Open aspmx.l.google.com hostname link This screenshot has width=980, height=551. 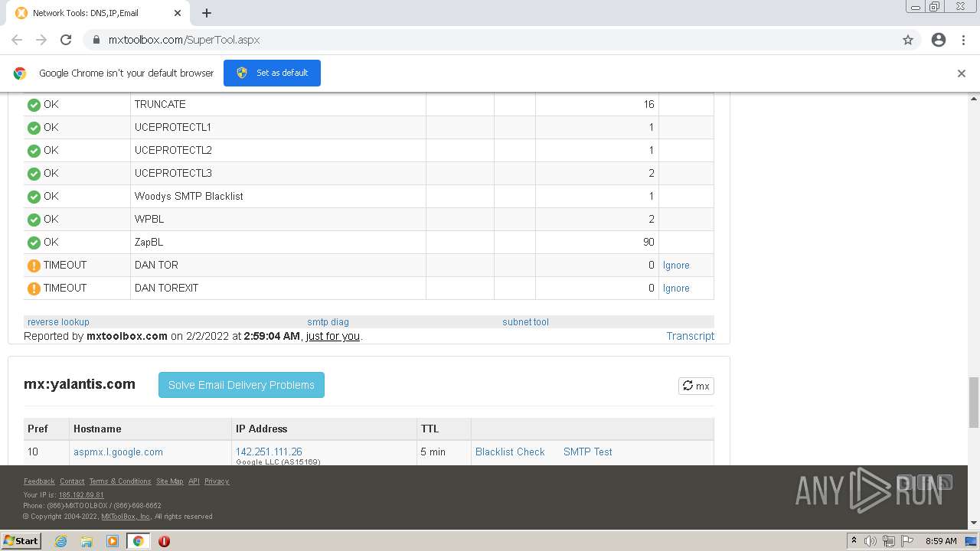(x=118, y=452)
